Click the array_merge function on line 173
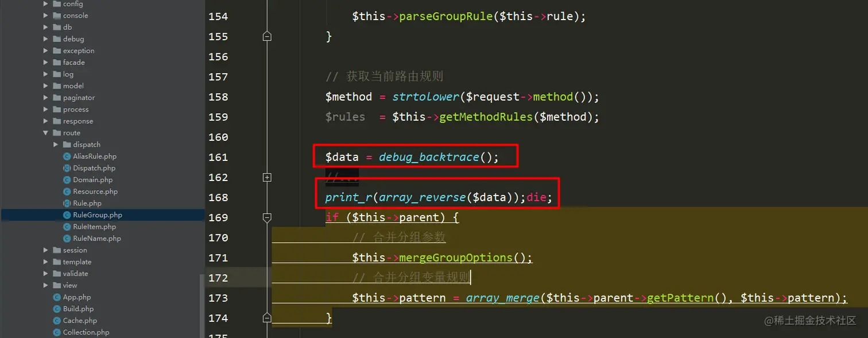This screenshot has width=868, height=338. (x=503, y=298)
